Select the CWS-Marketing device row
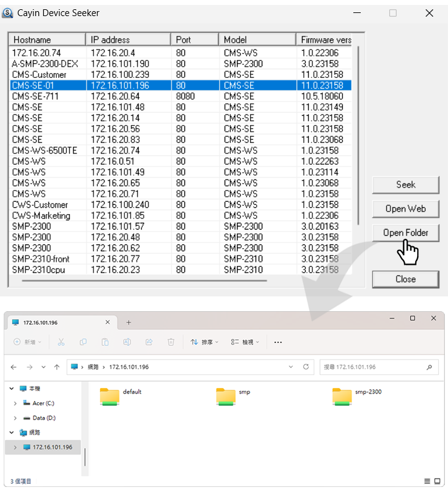This screenshot has width=448, height=495. coord(180,215)
